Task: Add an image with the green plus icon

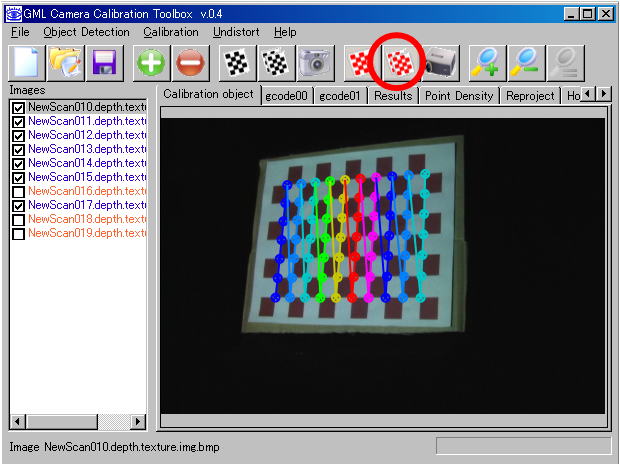Action: pos(152,63)
